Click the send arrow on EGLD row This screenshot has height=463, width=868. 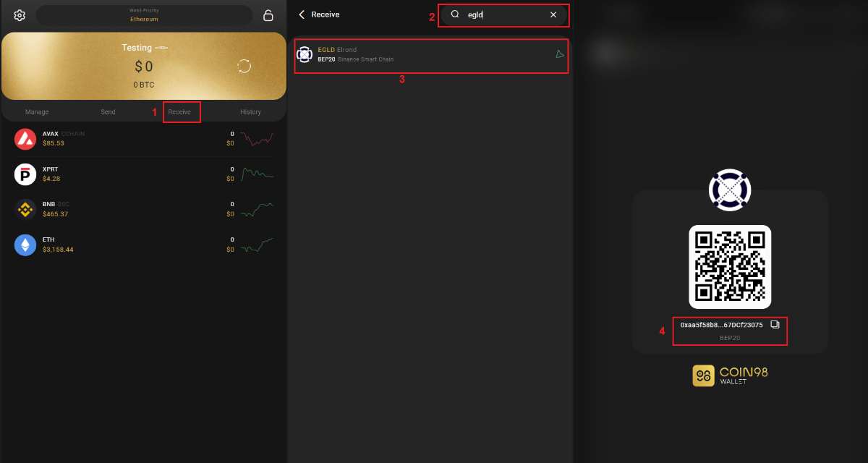[x=559, y=54]
